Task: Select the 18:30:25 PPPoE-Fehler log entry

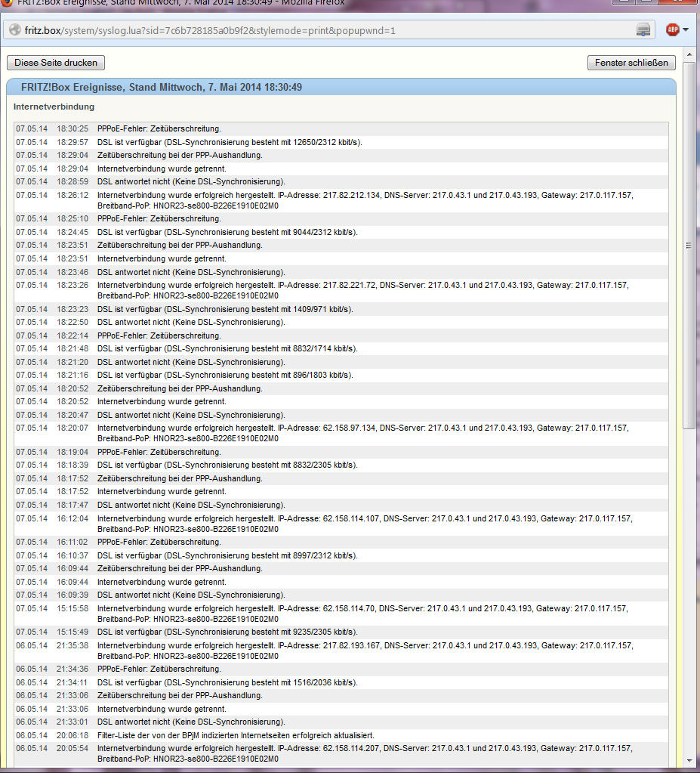Action: pyautogui.click(x=341, y=128)
